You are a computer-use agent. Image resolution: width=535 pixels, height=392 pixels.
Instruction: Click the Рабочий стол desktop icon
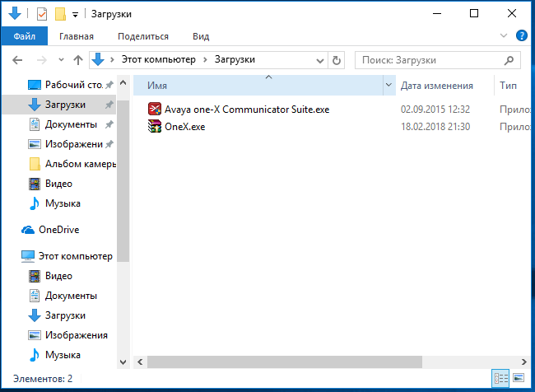(35, 85)
